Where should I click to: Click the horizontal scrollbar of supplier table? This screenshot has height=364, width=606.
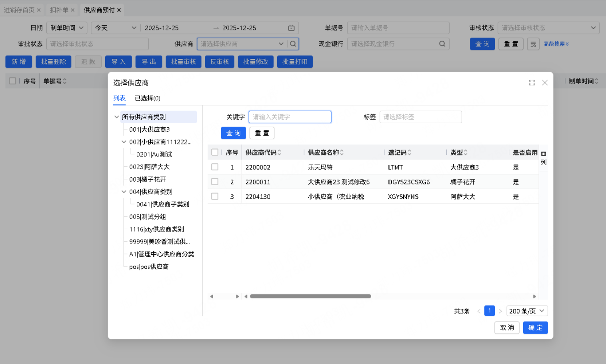[310, 296]
